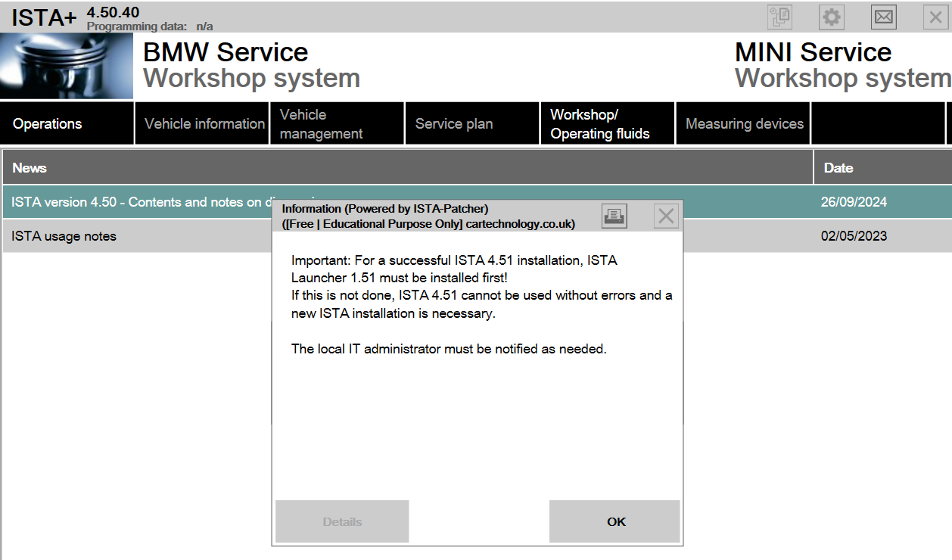
Task: Open the Vehicle management tab
Action: [x=337, y=123]
